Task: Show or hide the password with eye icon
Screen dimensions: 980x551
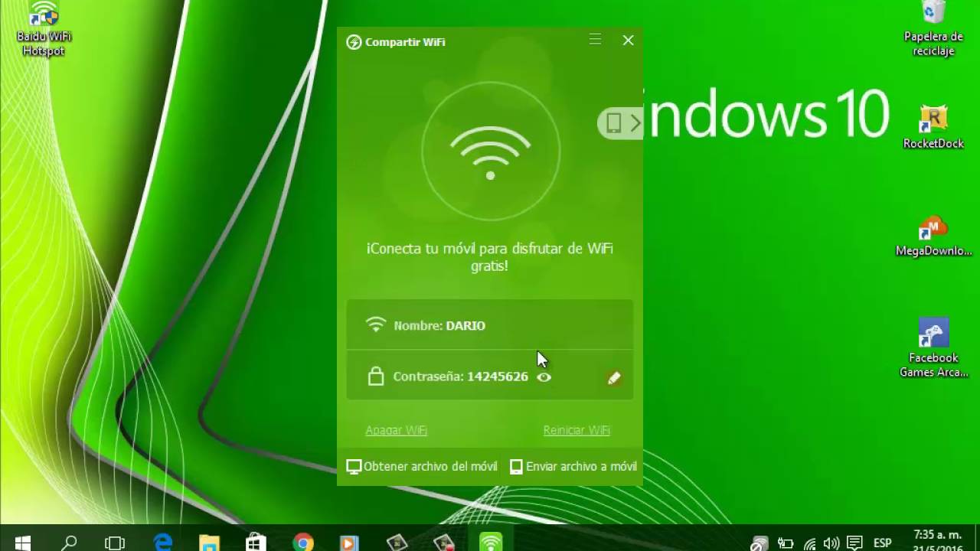Action: coord(544,377)
